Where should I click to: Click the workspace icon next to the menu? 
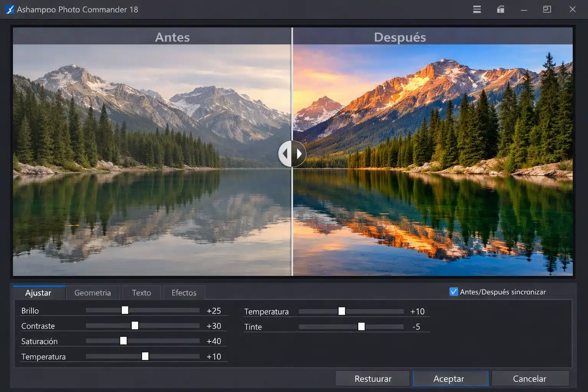(500, 9)
